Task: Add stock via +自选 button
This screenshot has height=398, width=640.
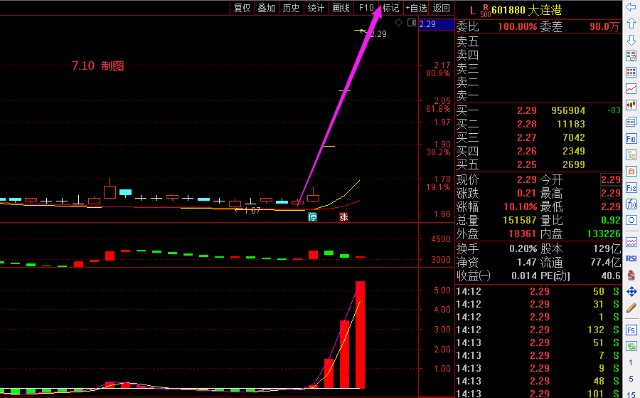Action: click(x=416, y=8)
